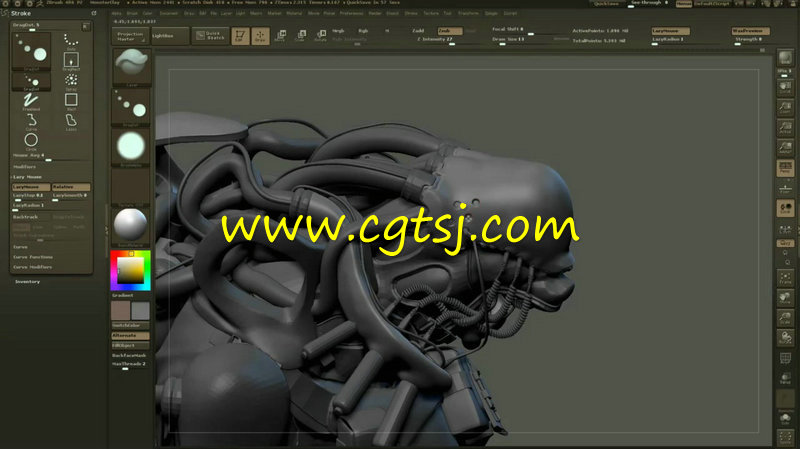Select the secondary gray color swatch
Screen dimensions: 800x449
coord(140,311)
